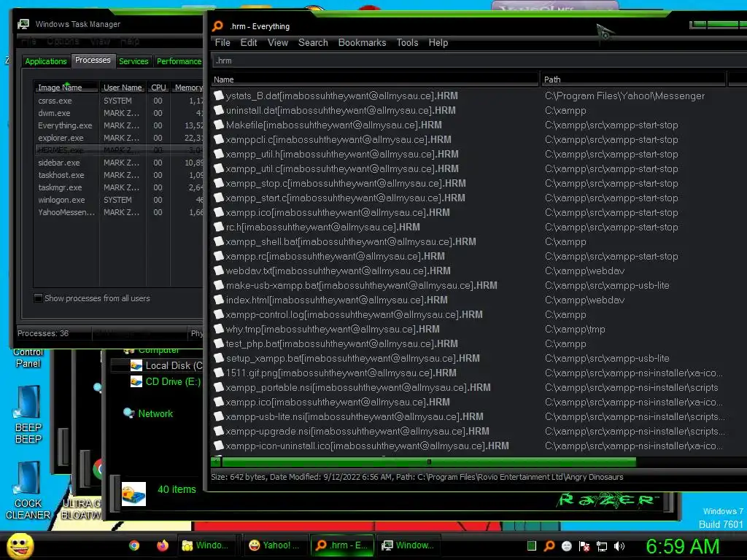Select Network in Explorer navigation pane

[148, 414]
